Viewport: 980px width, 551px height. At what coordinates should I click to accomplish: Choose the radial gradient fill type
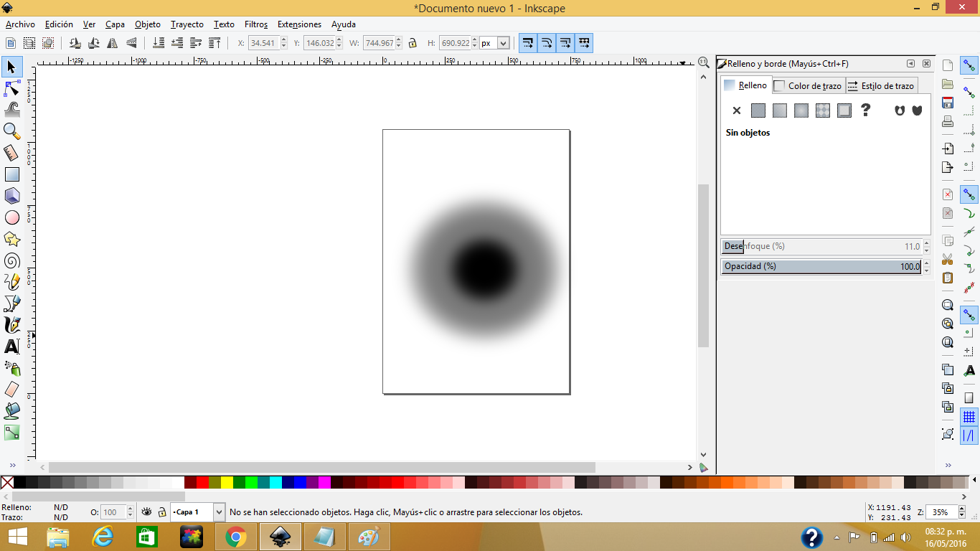click(801, 110)
